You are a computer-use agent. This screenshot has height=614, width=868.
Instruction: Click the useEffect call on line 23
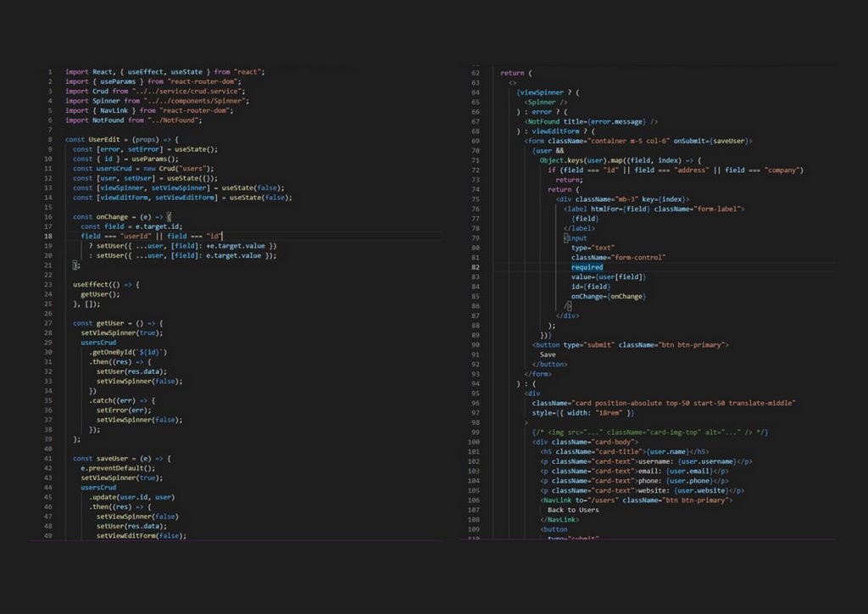(x=92, y=284)
